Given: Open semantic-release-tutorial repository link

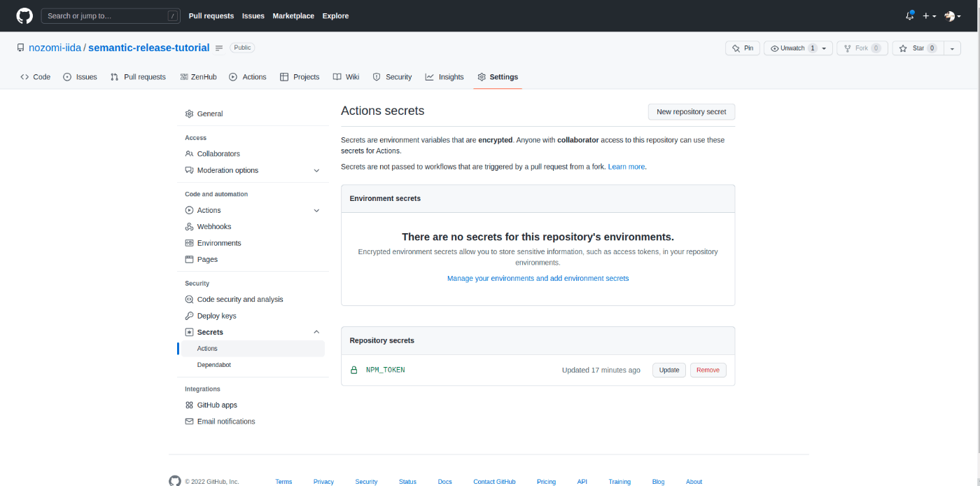Looking at the screenshot, I should (148, 48).
